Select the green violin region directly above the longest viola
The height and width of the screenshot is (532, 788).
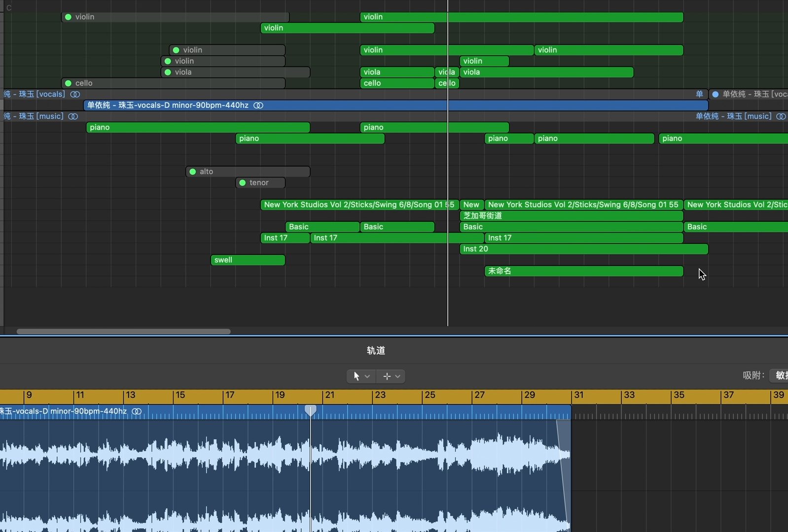pyautogui.click(x=484, y=61)
